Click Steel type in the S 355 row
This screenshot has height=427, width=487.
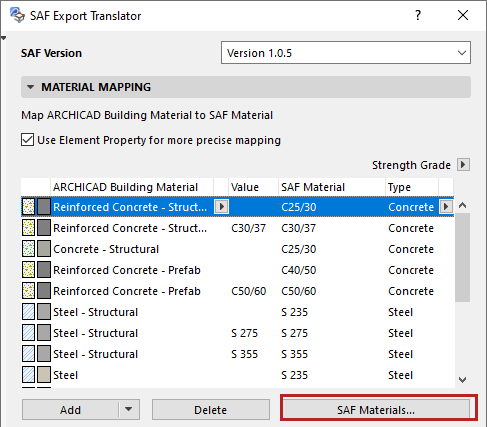point(400,354)
